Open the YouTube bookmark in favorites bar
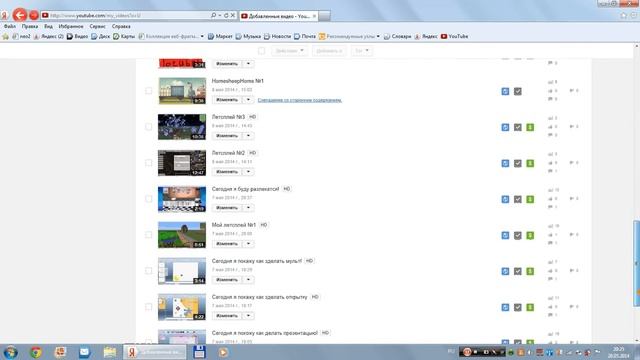The height and width of the screenshot is (360, 640). point(454,36)
